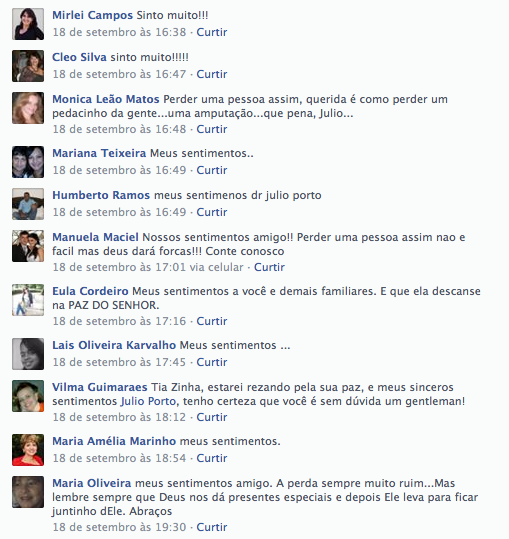The height and width of the screenshot is (539, 509).
Task: Click Curtir on Cleo Silva's comment
Action: pyautogui.click(x=212, y=74)
